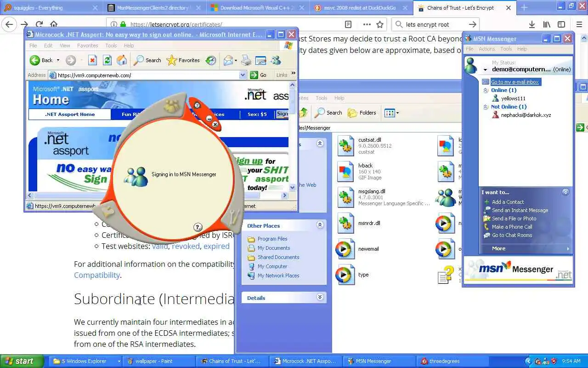This screenshot has height=368, width=588.
Task: Open Firefox downloads arrow icon
Action: pyautogui.click(x=532, y=25)
